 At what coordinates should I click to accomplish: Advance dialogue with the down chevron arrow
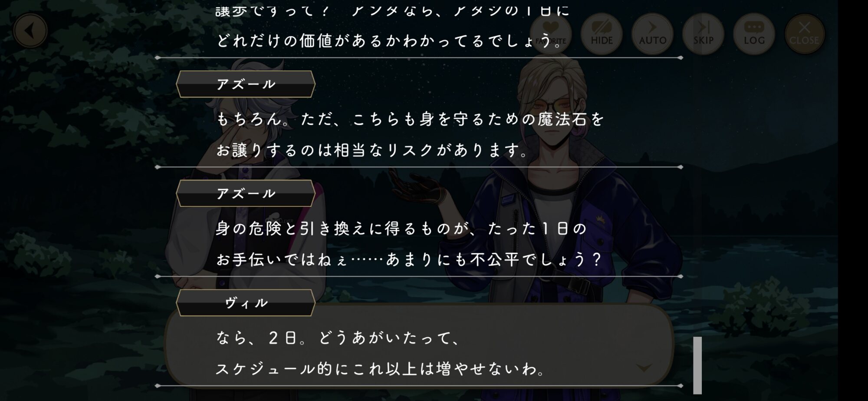coord(644,368)
